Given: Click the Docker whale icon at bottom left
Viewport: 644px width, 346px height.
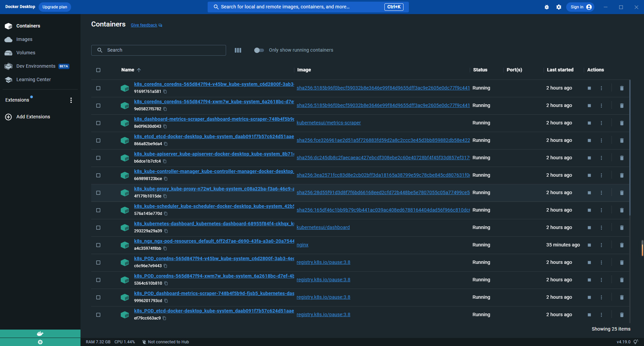Looking at the screenshot, I should (40, 334).
